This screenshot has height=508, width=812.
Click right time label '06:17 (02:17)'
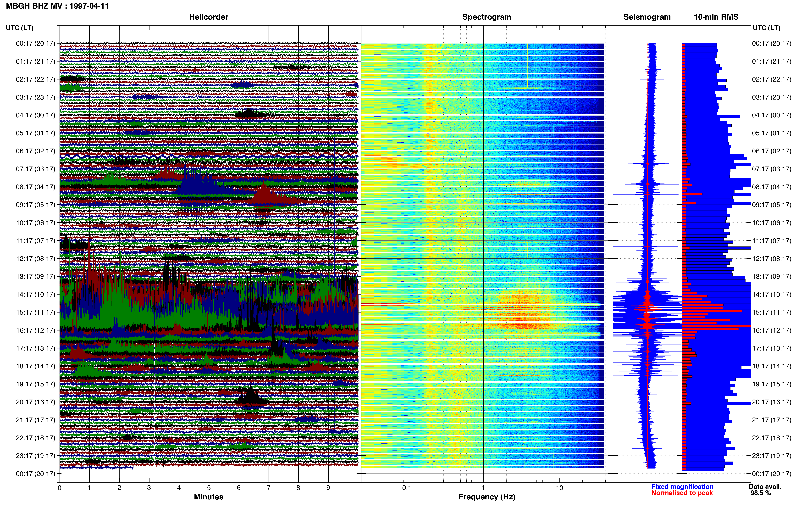tap(772, 151)
